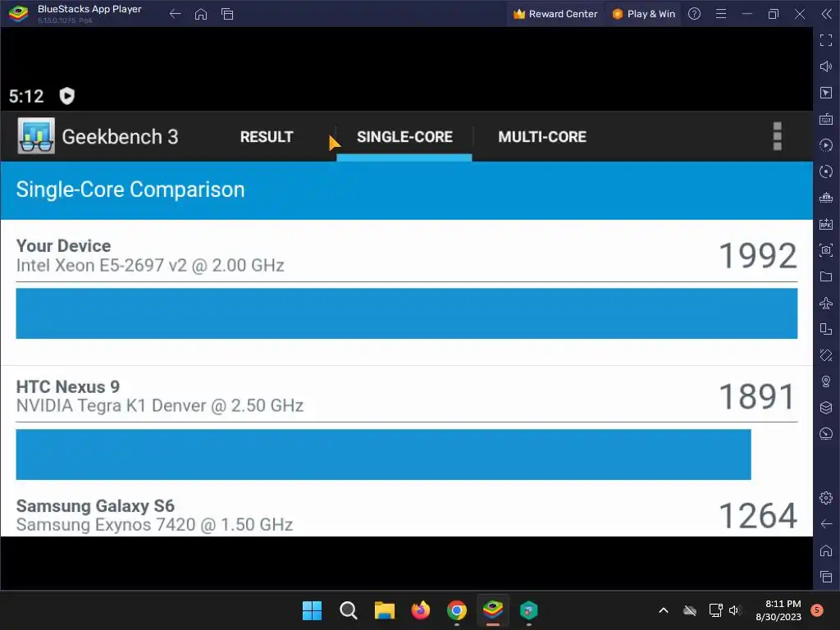This screenshot has width=840, height=630.
Task: Go to the home screen from title bar
Action: [x=201, y=14]
